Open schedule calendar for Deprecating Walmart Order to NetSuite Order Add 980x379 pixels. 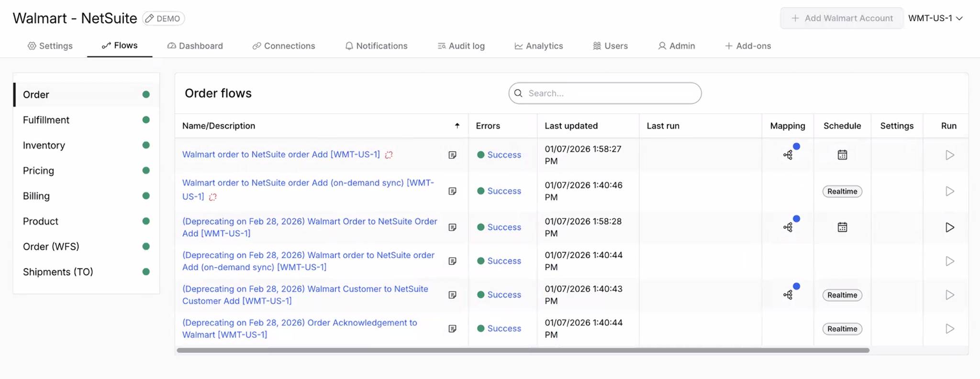pyautogui.click(x=842, y=227)
